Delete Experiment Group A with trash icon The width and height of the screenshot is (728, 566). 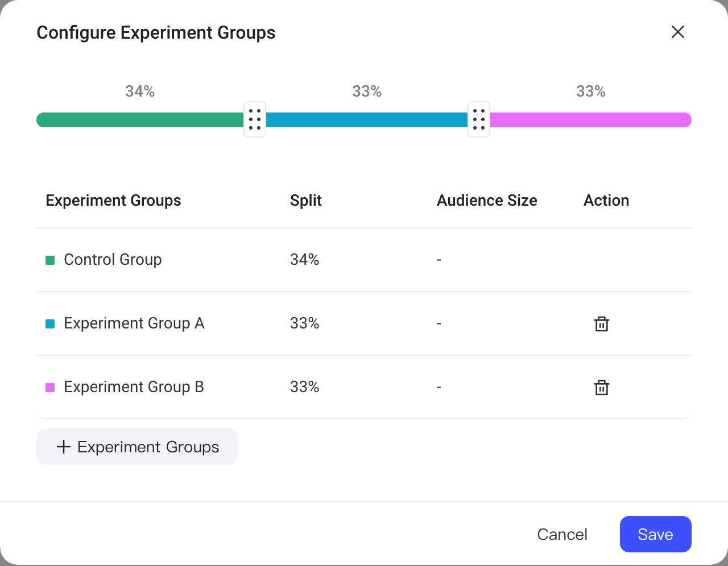coord(602,324)
